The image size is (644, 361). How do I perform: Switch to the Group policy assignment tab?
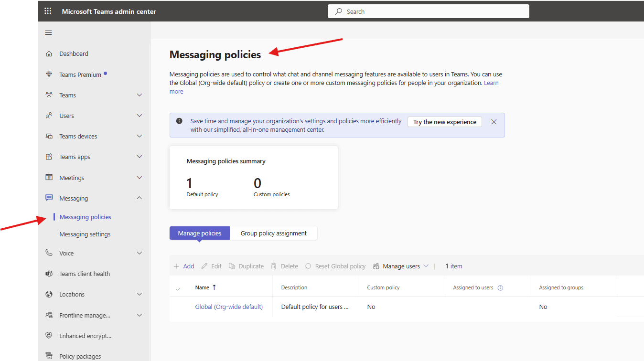pyautogui.click(x=273, y=233)
